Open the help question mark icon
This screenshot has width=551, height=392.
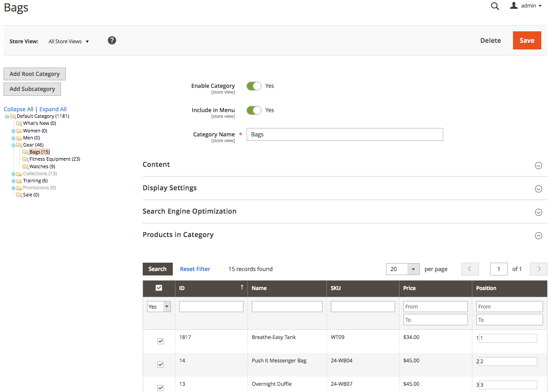112,41
